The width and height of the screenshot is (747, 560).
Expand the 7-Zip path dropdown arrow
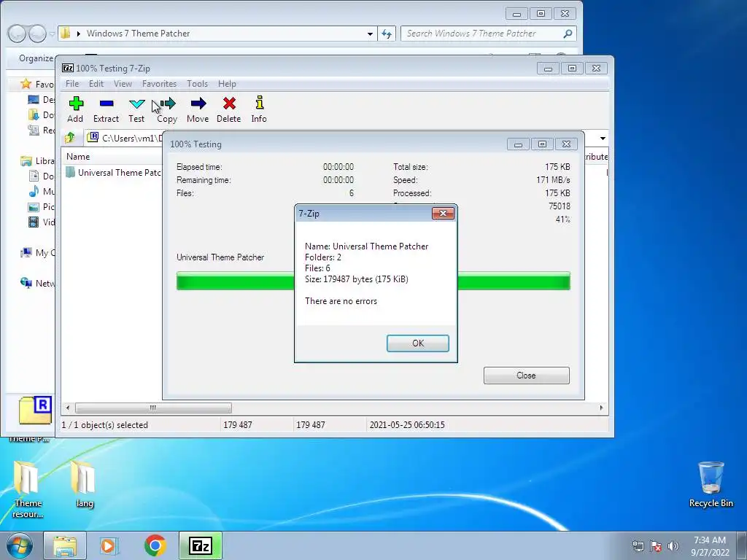tap(603, 139)
